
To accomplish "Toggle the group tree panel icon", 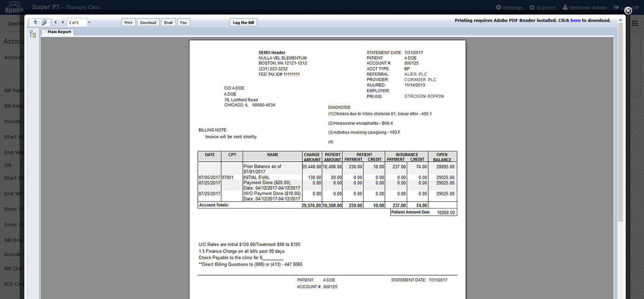I will click(33, 34).
